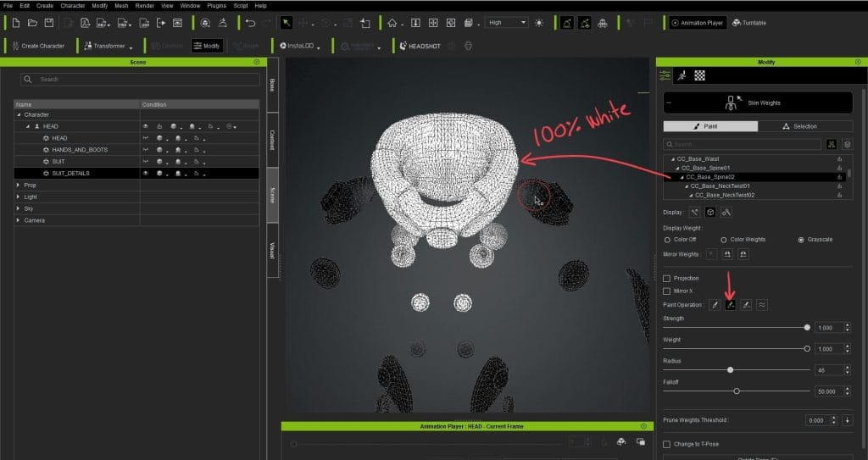Open the High quality dropdown
Viewport: 868px width, 460px height.
[506, 23]
